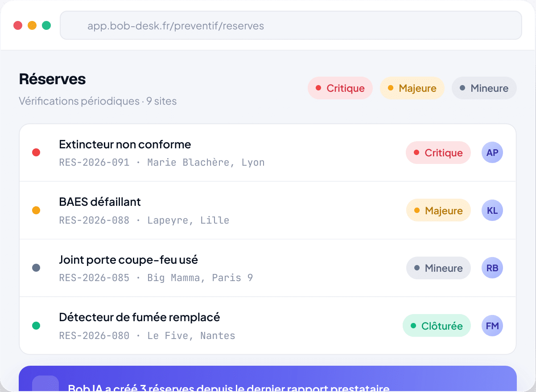Toggle the Critique filter chip
Image resolution: width=536 pixels, height=392 pixels.
(x=340, y=88)
